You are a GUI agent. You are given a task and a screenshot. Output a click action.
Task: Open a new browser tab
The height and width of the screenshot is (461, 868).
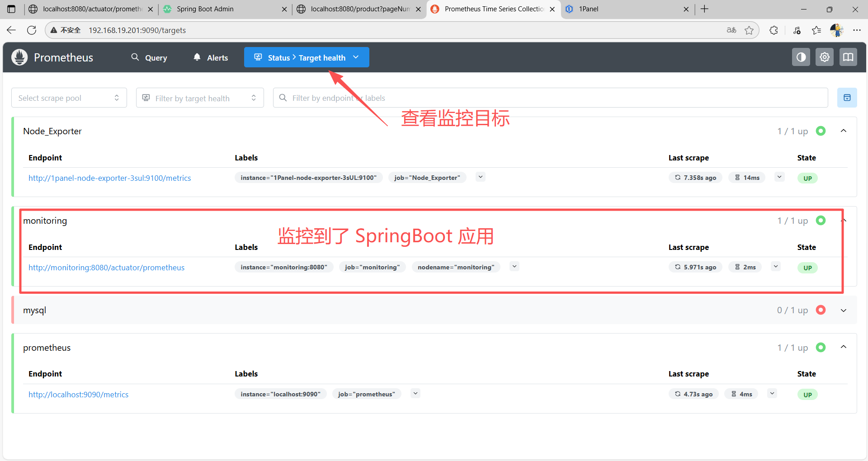point(704,9)
